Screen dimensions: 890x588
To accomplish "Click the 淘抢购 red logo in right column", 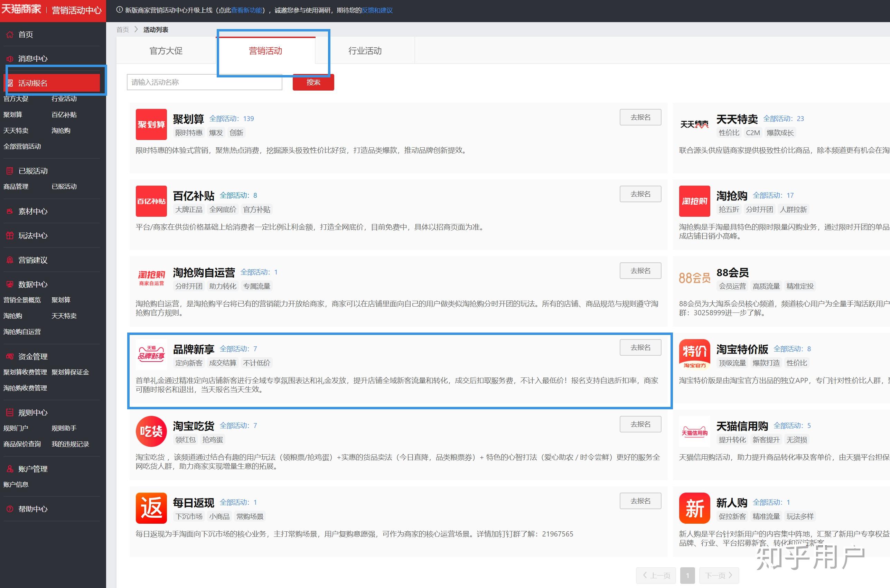I will (x=694, y=202).
